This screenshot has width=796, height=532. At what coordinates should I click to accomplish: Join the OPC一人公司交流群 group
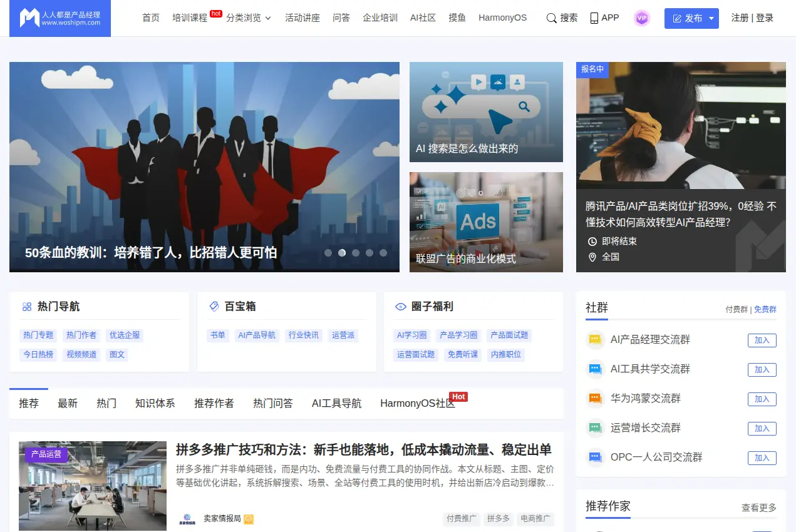762,458
